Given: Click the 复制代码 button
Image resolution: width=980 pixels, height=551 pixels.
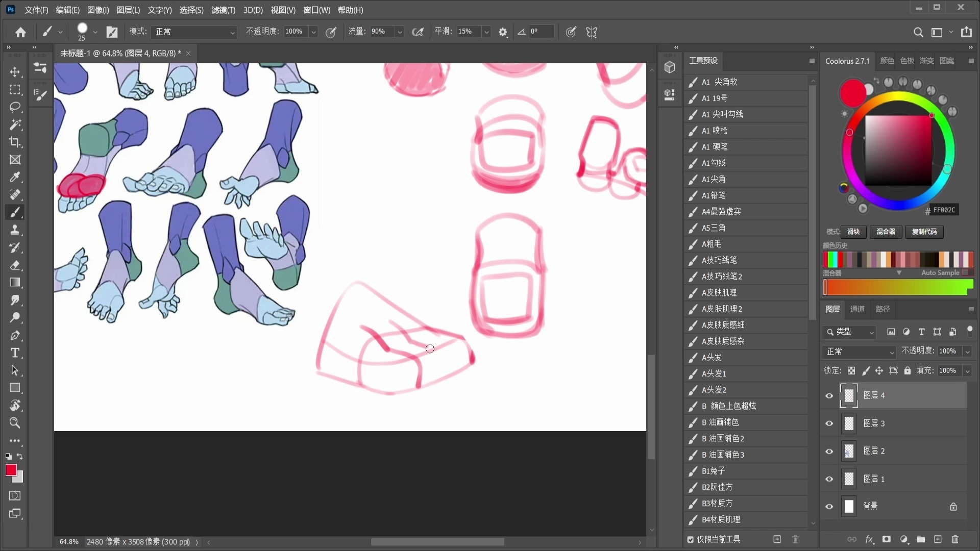Looking at the screenshot, I should pos(924,232).
